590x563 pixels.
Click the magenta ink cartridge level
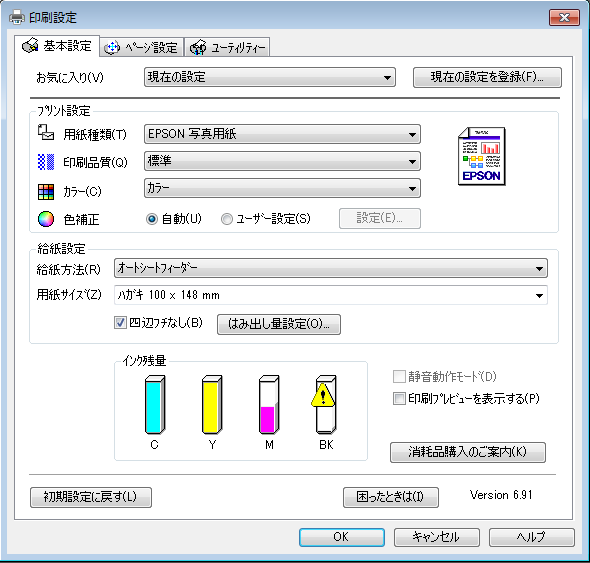coord(269,405)
